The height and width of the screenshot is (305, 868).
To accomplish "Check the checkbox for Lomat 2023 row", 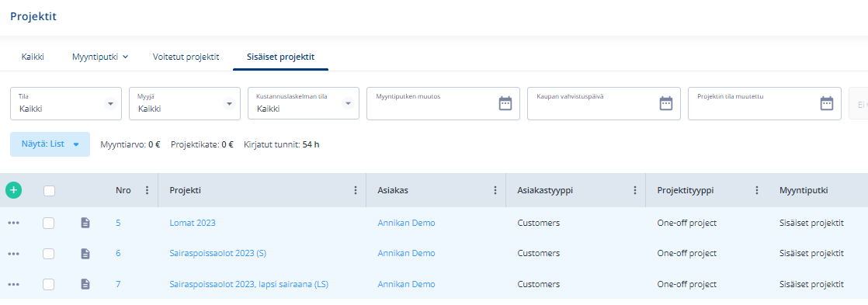I will tap(49, 223).
